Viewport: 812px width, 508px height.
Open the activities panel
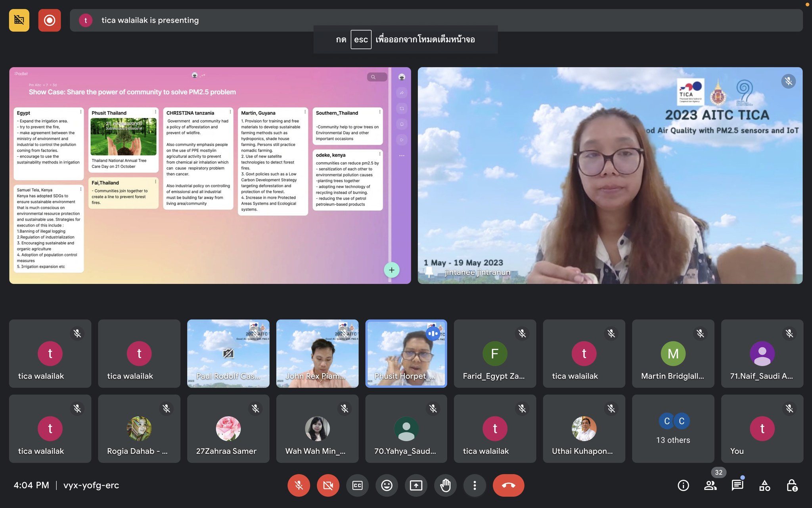click(x=764, y=485)
